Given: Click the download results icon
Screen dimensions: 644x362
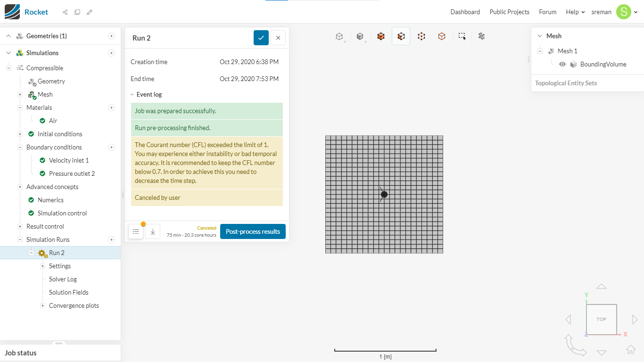Looking at the screenshot, I should (x=153, y=231).
